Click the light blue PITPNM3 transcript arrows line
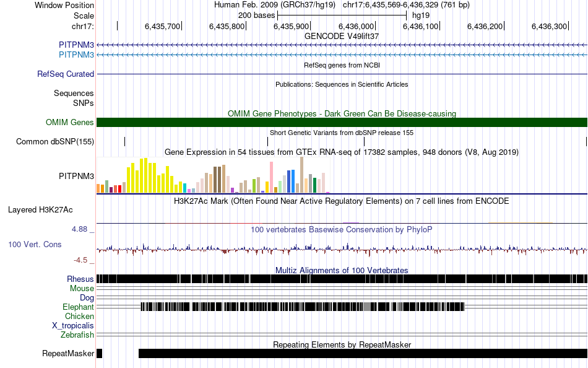 342,55
